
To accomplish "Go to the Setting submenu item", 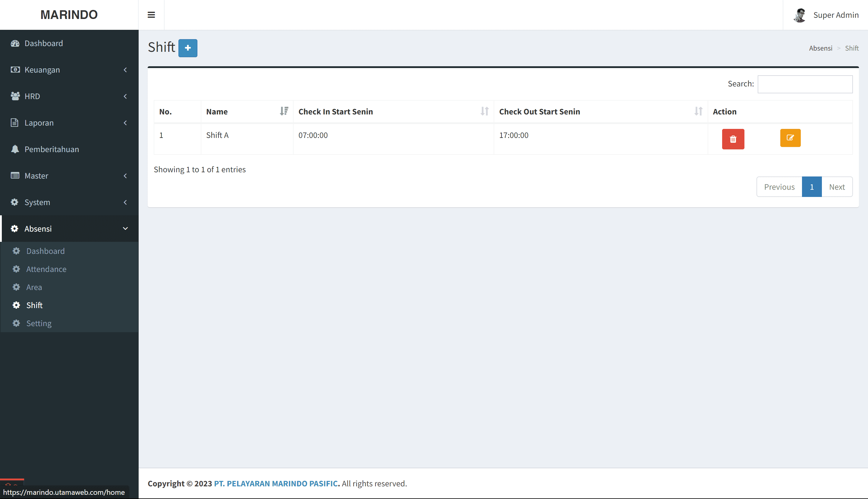I will point(39,323).
